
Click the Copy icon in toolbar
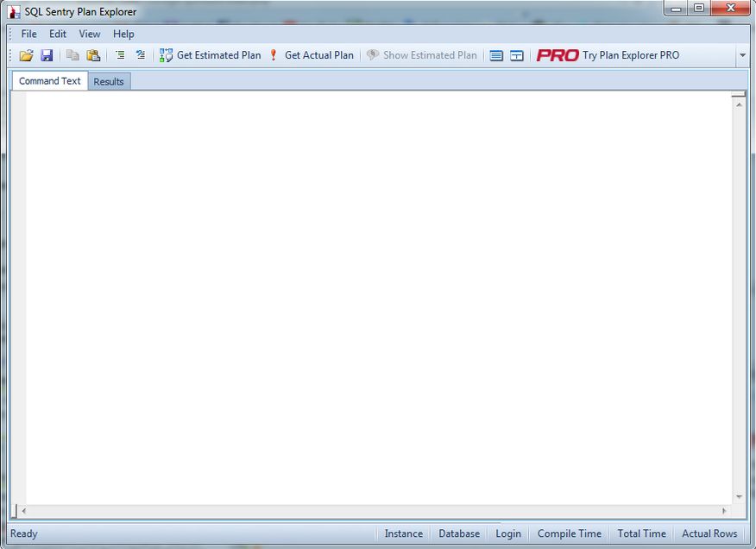[x=72, y=55]
